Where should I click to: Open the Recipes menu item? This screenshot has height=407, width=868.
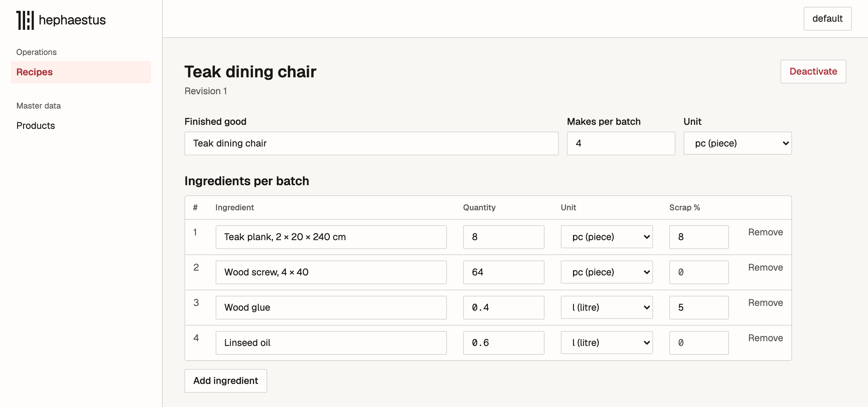tap(81, 72)
